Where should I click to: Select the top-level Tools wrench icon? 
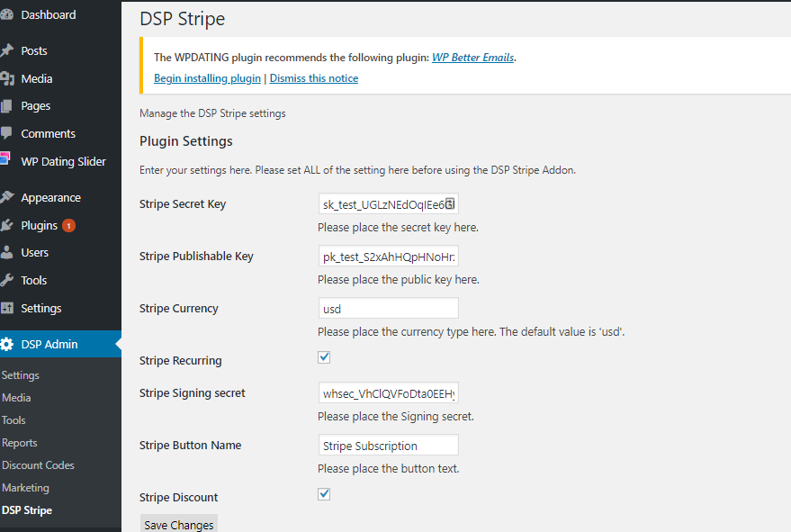6,280
